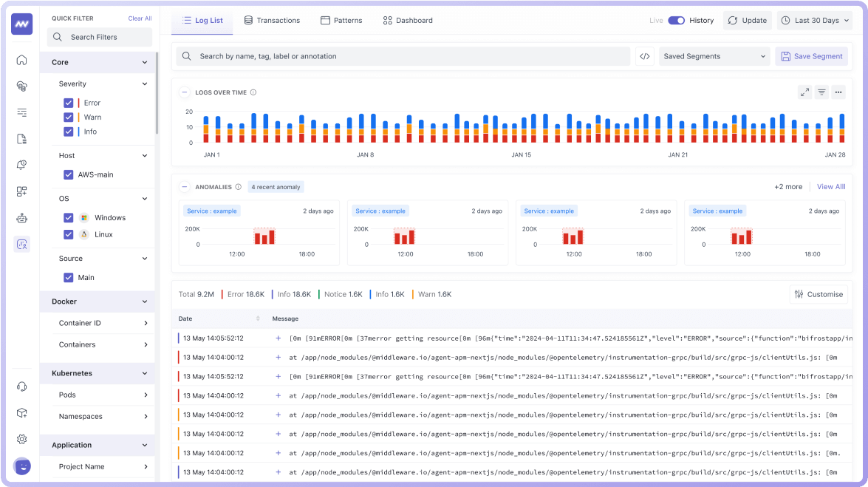The width and height of the screenshot is (868, 487).
Task: Open the Saved Segments dropdown
Action: [x=714, y=56]
